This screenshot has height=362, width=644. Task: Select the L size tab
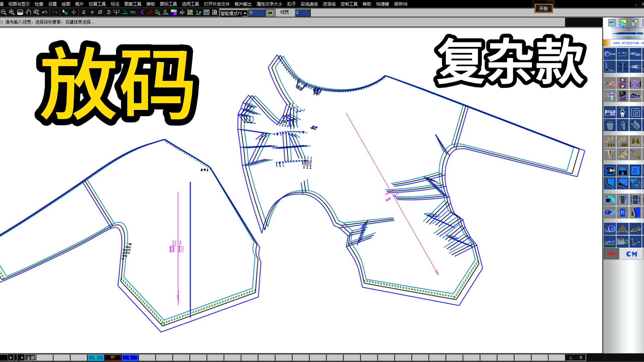tap(130, 358)
